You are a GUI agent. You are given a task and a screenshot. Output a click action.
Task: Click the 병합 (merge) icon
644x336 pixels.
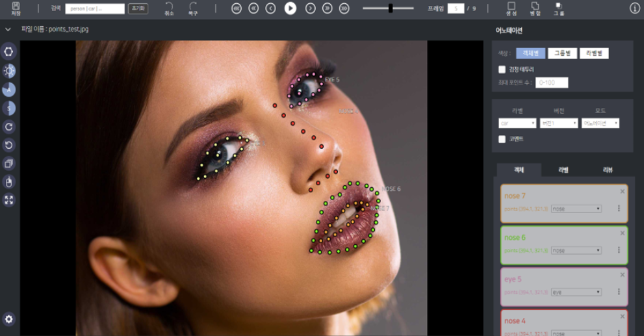pos(535,6)
